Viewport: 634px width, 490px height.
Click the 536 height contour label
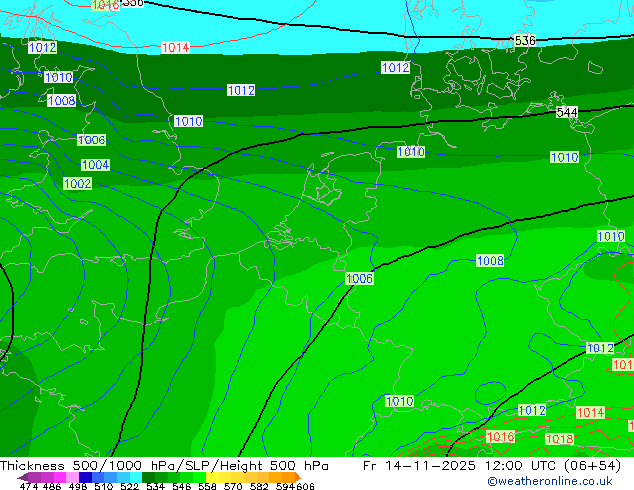(525, 40)
